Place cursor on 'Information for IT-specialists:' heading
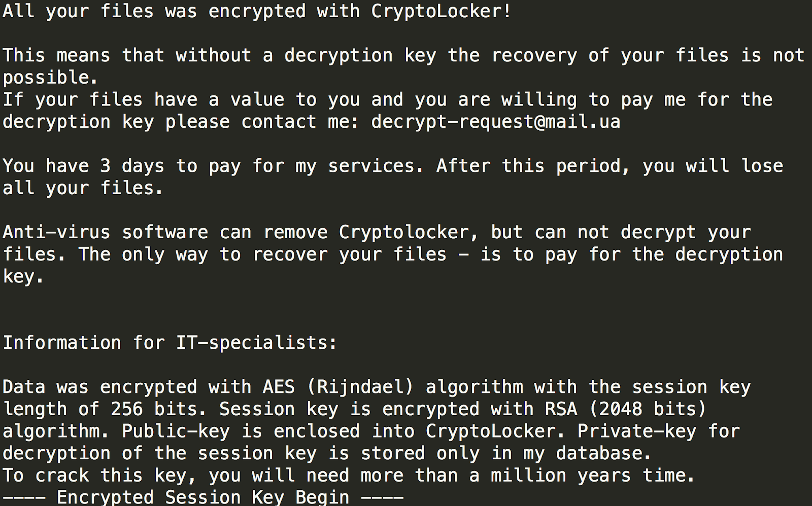 (x=170, y=343)
